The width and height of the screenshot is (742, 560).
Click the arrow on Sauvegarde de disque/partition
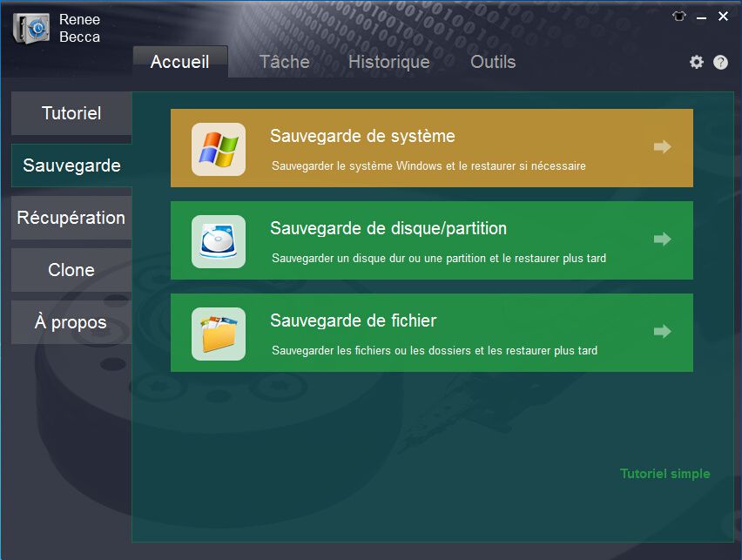[663, 239]
